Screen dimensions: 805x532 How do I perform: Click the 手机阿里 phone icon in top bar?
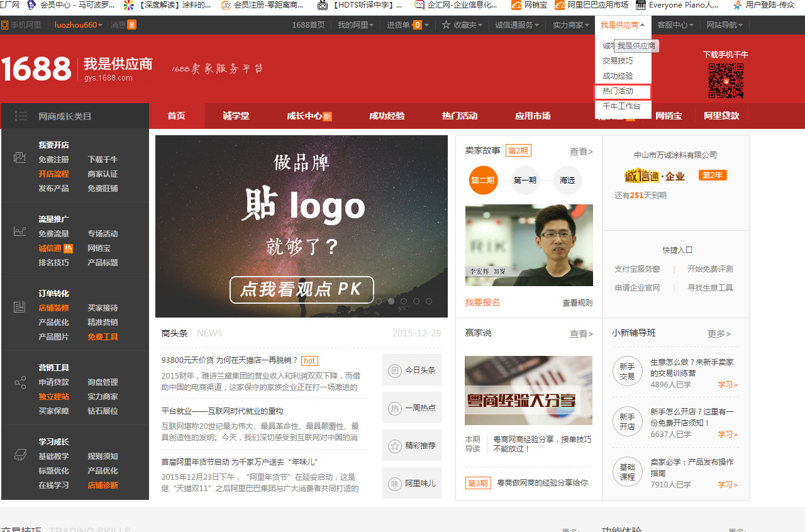[4, 25]
